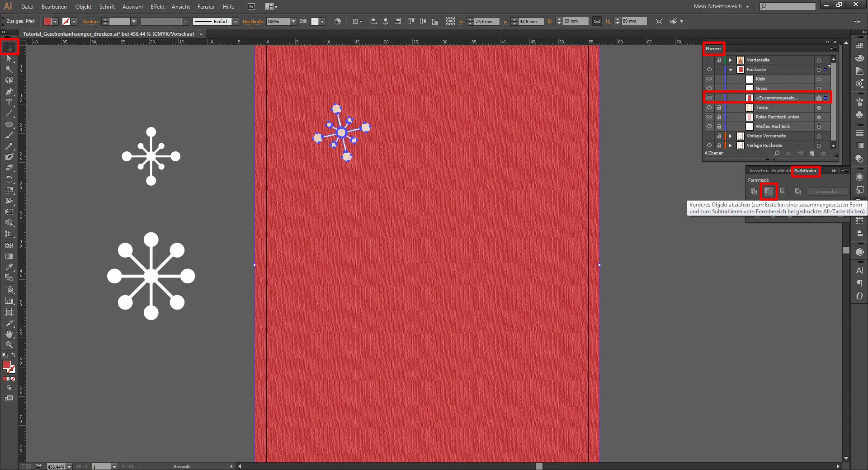Image resolution: width=868 pixels, height=470 pixels.
Task: Select the Ellipse tool
Action: 9,124
